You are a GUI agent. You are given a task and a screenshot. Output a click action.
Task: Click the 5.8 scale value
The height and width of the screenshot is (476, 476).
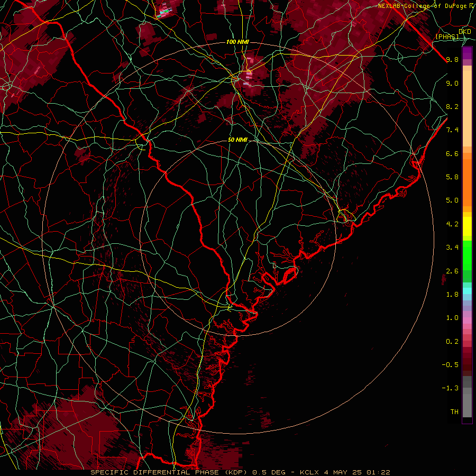pos(452,177)
